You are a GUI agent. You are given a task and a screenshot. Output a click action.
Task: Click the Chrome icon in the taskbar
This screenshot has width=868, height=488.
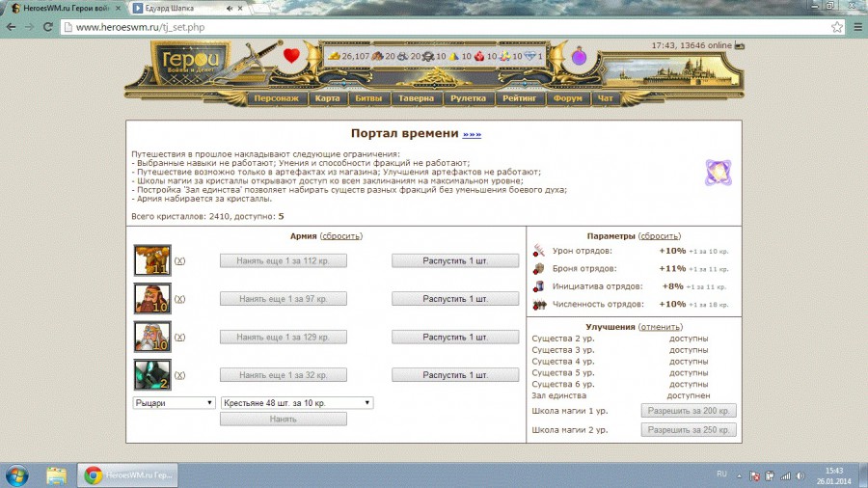[94, 474]
